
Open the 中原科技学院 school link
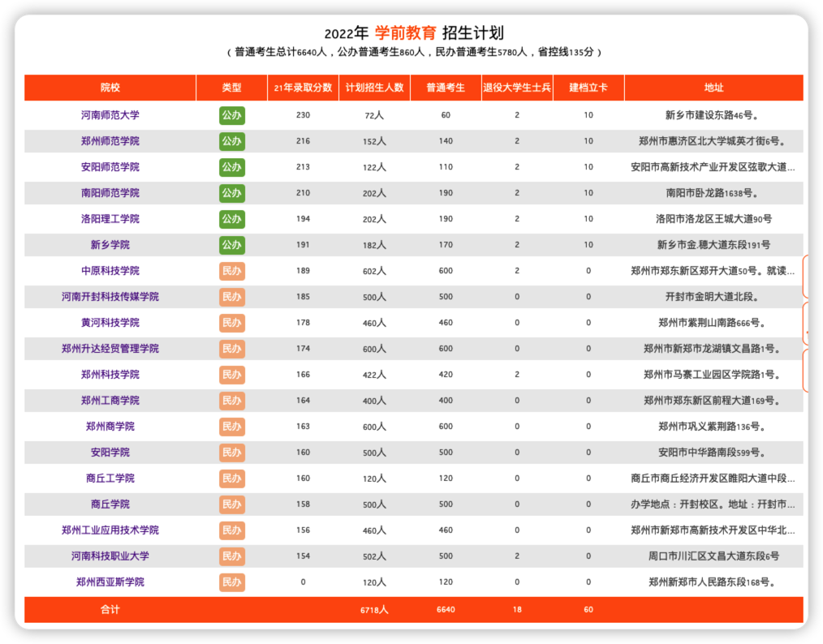point(110,271)
